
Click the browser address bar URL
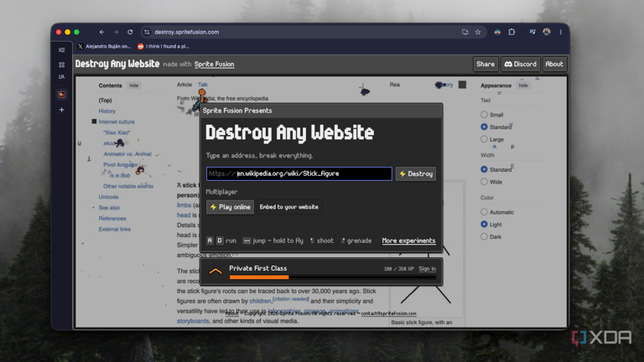point(186,32)
